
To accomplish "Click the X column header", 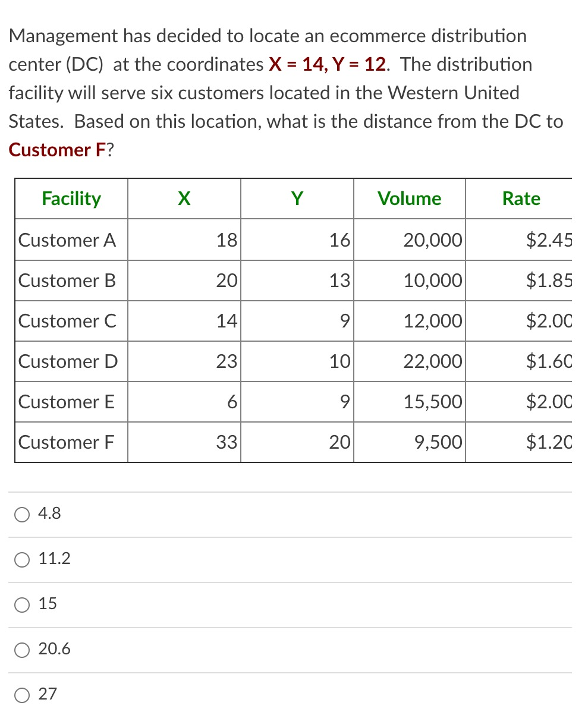I will [x=184, y=199].
